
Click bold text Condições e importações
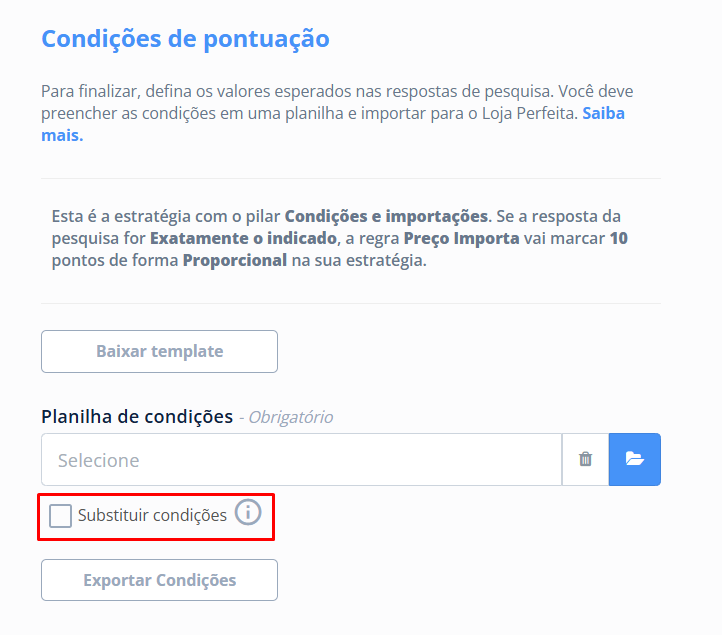point(386,216)
